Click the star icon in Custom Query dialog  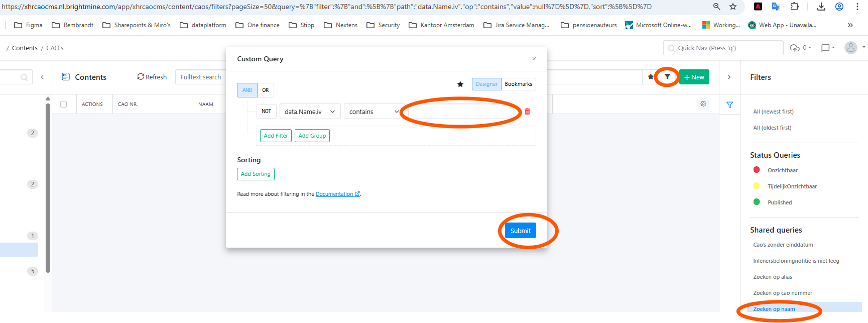[460, 84]
